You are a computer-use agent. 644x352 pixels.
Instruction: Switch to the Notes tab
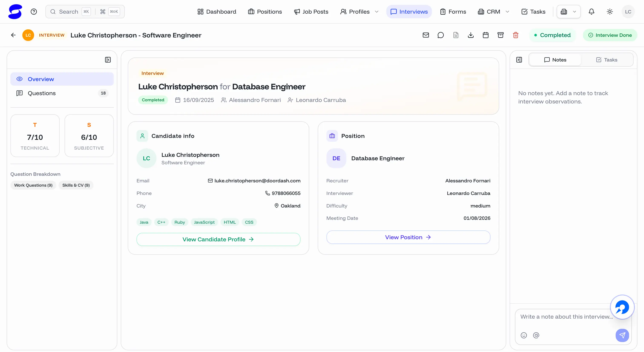(555, 60)
